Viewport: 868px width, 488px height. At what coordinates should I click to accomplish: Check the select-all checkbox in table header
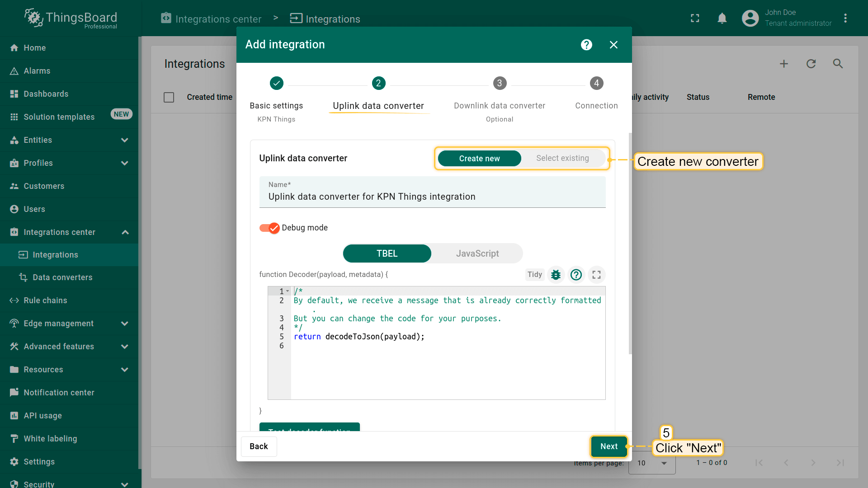(x=169, y=97)
